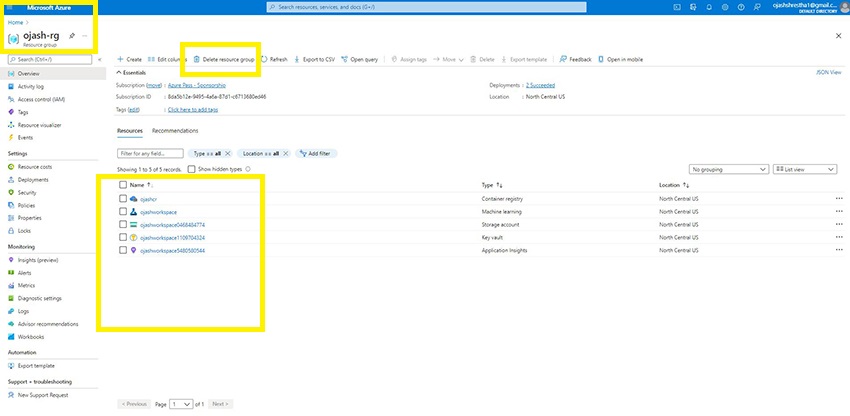Check the box for ojashworkspace1109704324
The image size is (850, 416).
[123, 238]
